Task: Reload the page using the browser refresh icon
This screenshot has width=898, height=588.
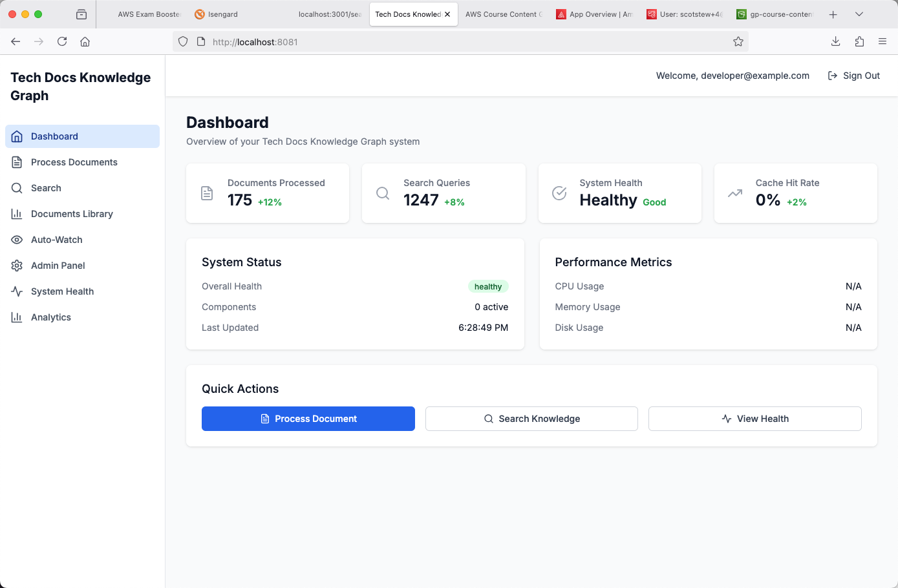Action: [62, 41]
